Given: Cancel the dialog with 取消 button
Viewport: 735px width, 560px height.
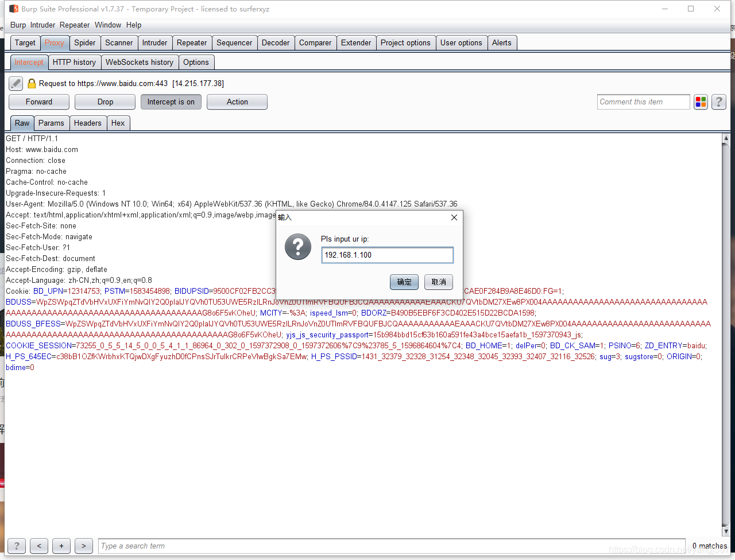Looking at the screenshot, I should 439,282.
